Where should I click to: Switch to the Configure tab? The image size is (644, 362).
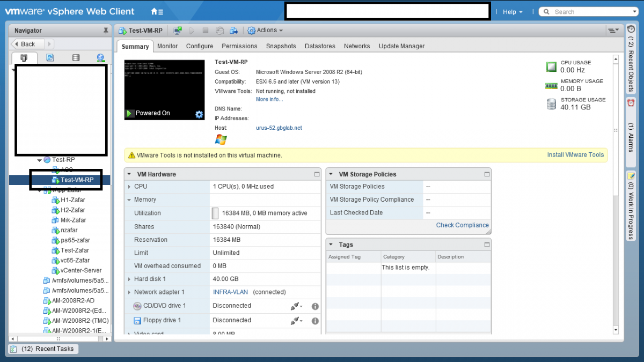pos(200,46)
